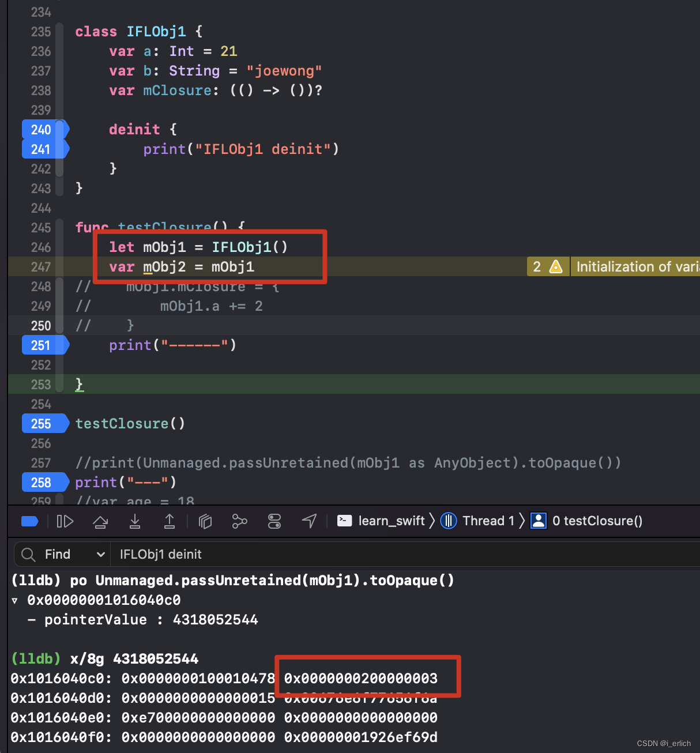Click the testClosure() call on line 255
This screenshot has width=700, height=753.
[x=130, y=424]
